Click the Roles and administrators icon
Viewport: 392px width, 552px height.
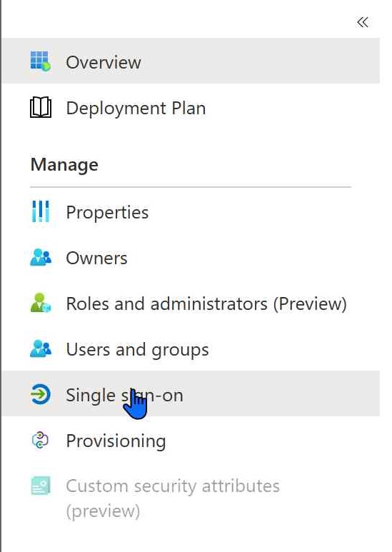[x=41, y=303]
